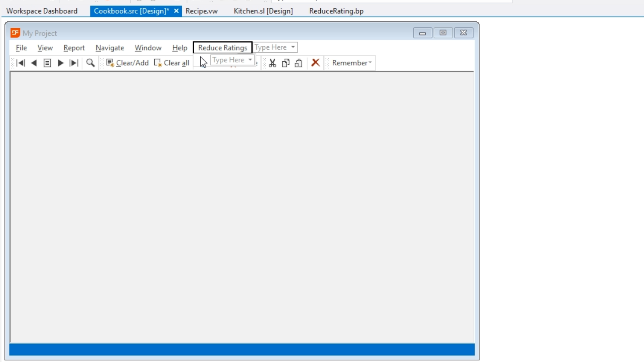The height and width of the screenshot is (362, 644).
Task: Click the red X delete icon
Action: (315, 63)
